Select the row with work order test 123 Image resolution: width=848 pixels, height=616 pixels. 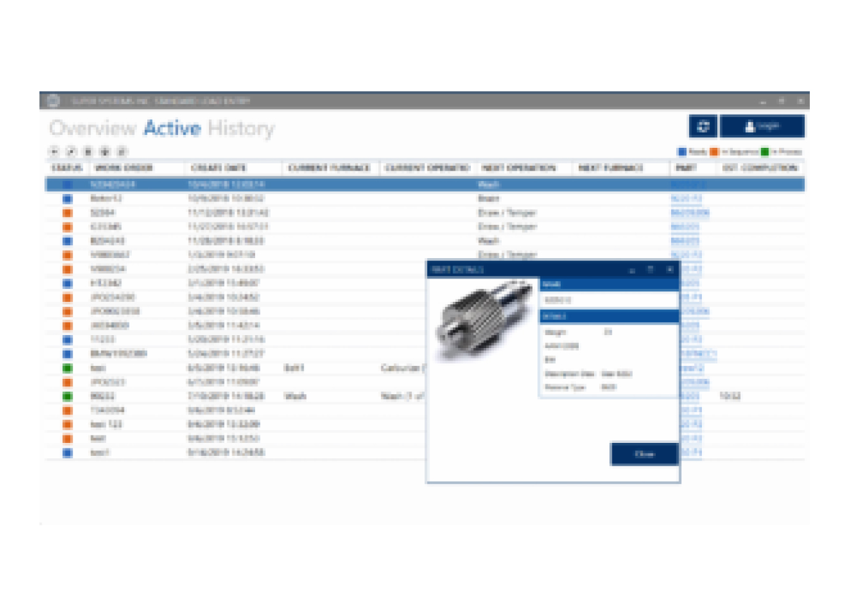tap(106, 424)
